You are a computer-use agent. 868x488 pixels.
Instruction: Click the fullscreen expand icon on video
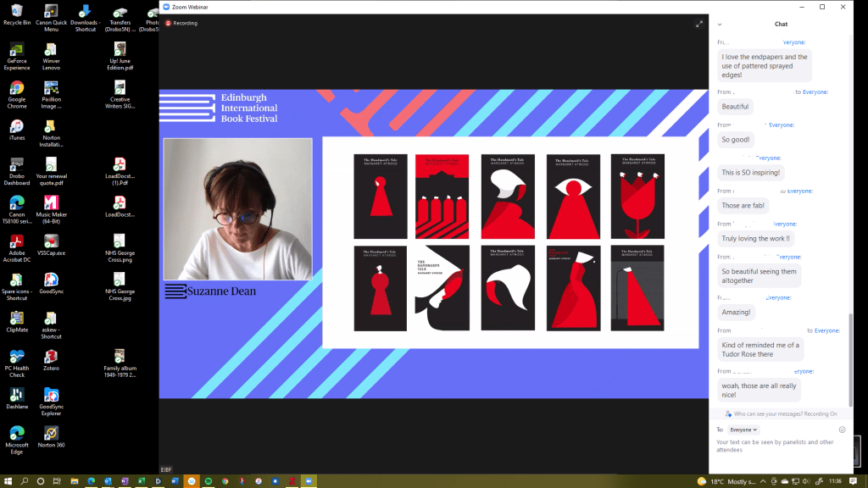[699, 24]
